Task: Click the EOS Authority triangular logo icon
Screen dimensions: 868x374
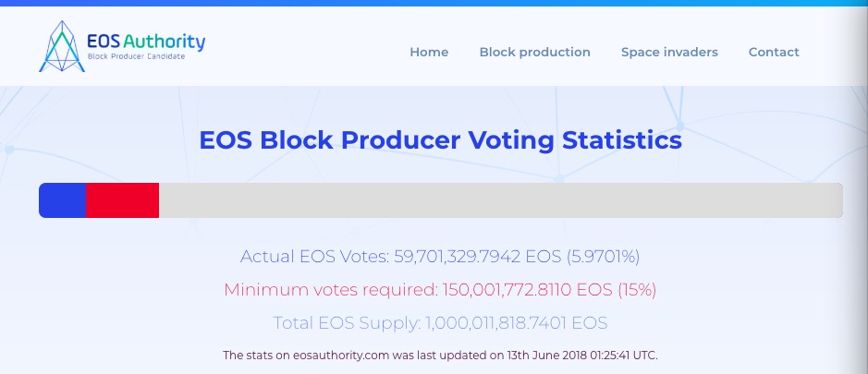Action: click(x=62, y=46)
